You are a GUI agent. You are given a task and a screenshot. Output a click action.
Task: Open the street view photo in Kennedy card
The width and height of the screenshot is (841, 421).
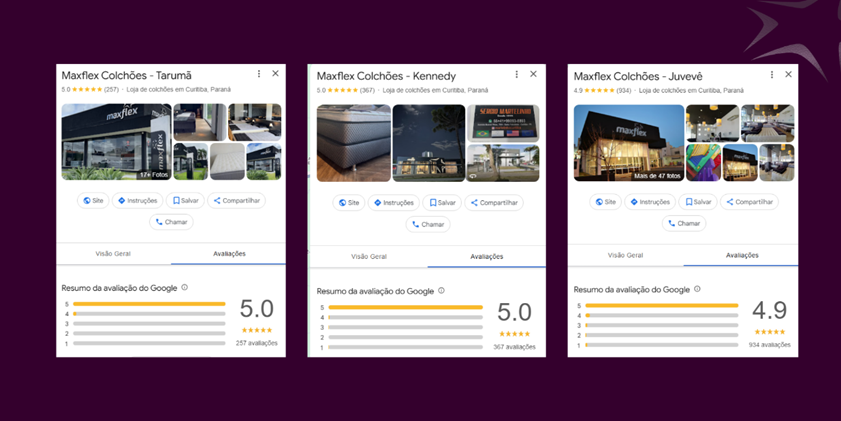[503, 163]
